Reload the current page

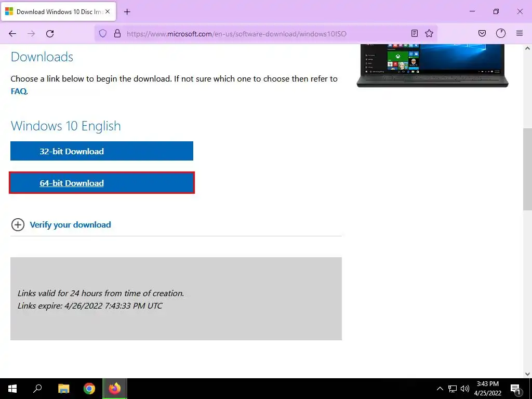coord(50,34)
